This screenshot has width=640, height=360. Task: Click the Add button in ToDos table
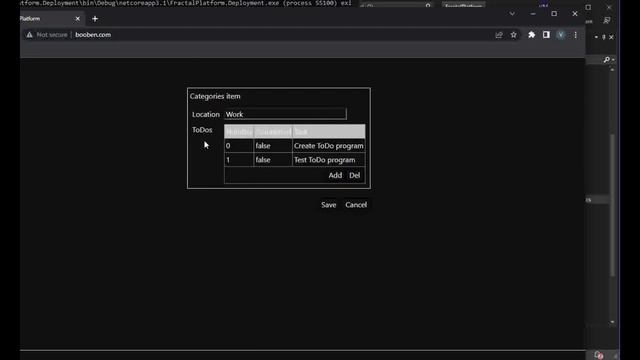(335, 175)
